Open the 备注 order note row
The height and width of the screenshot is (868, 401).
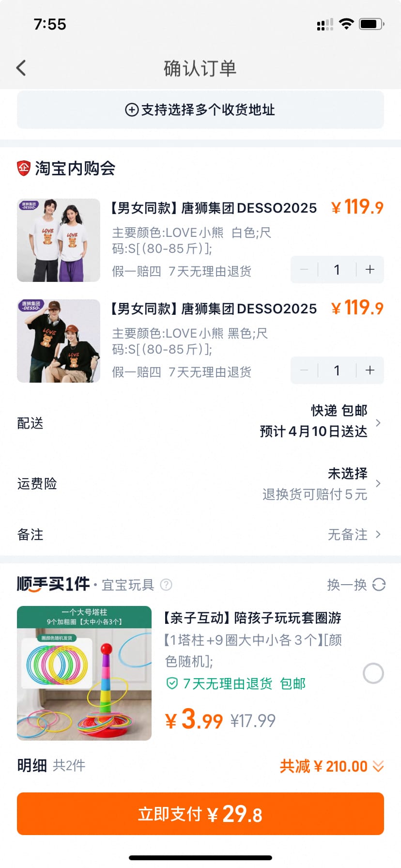(x=200, y=534)
